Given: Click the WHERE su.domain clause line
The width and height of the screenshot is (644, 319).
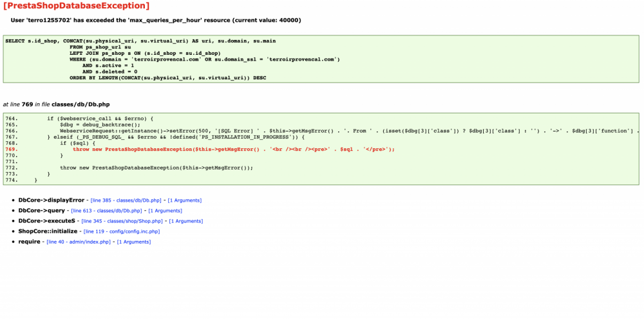Looking at the screenshot, I should click(205, 59).
